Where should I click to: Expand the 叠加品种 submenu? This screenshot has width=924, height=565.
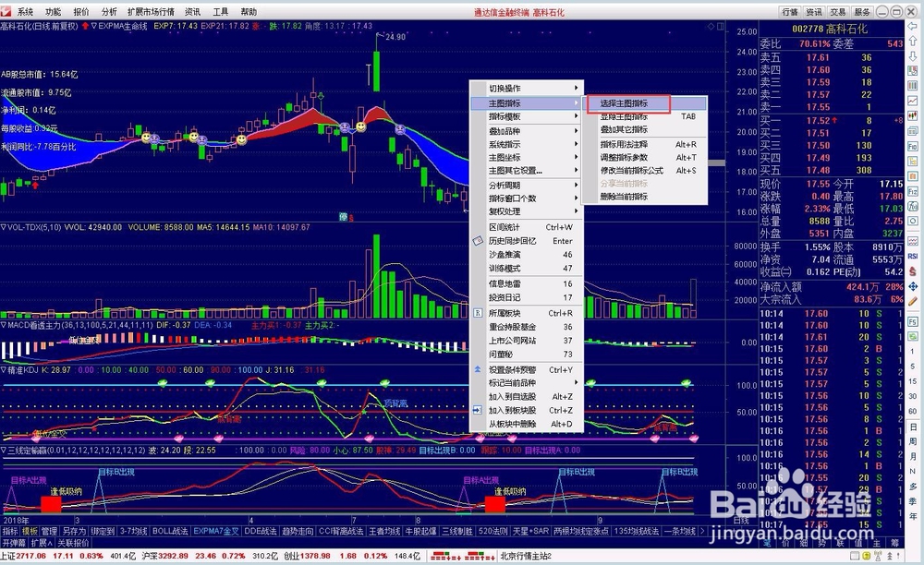click(x=527, y=131)
